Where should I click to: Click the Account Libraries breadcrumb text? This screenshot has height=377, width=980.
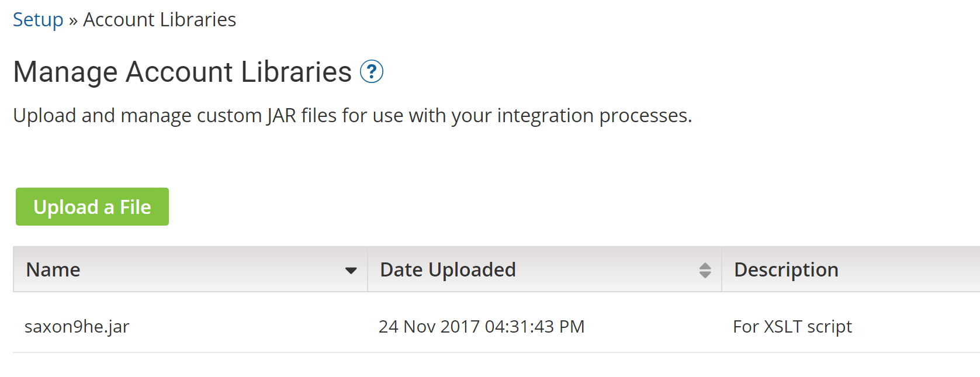160,20
